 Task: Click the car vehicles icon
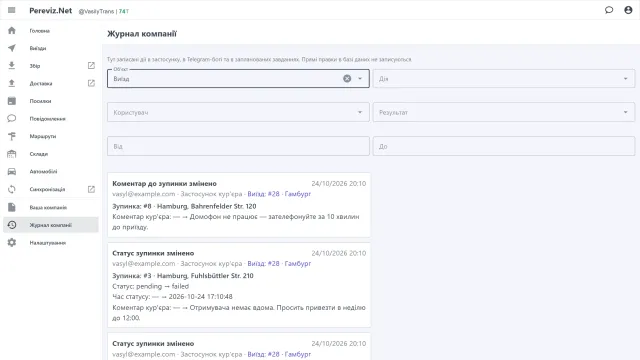(12, 171)
